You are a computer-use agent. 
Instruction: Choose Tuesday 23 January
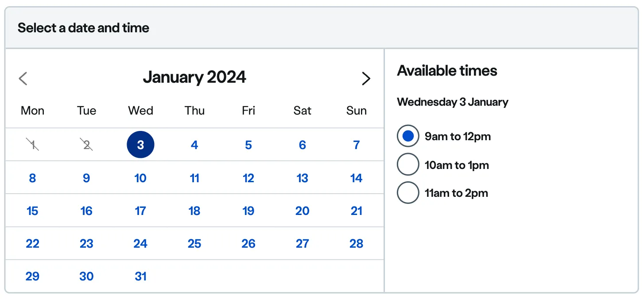point(86,244)
